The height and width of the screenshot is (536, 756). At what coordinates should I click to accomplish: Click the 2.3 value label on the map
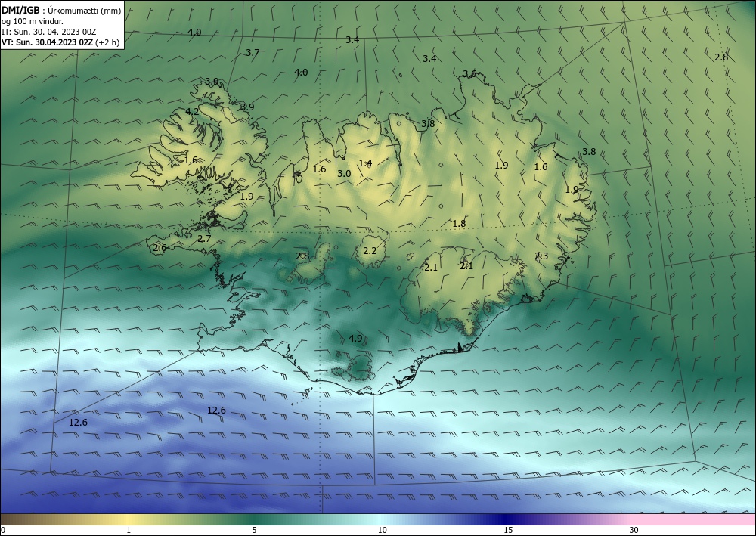[x=541, y=256]
